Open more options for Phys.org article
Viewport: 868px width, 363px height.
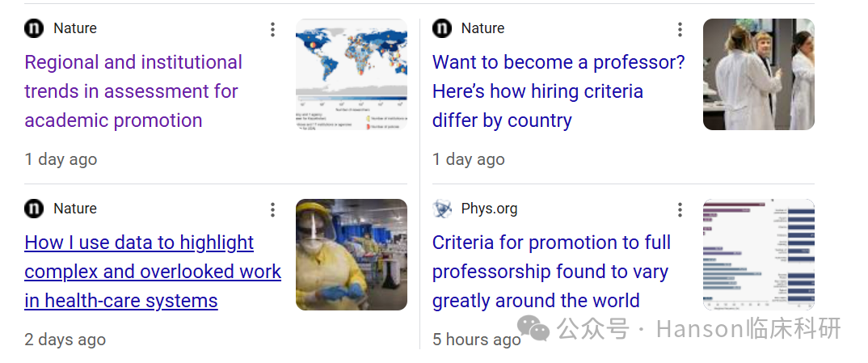[680, 209]
